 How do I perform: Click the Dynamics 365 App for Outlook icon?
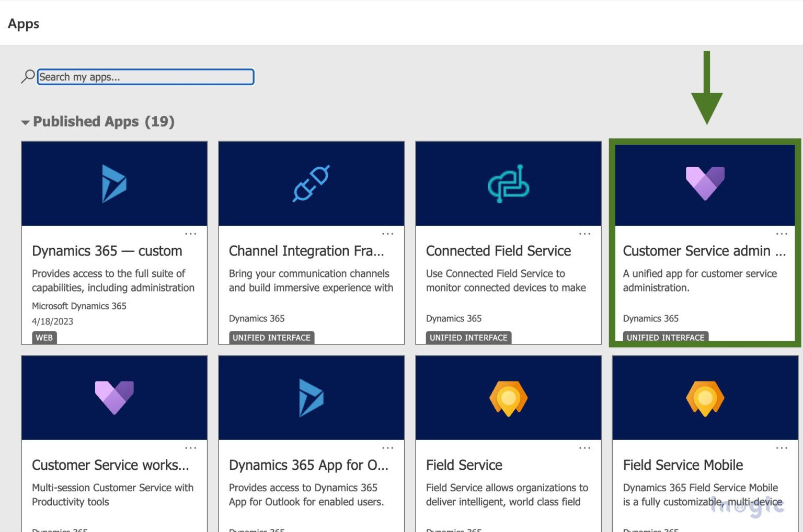point(311,397)
